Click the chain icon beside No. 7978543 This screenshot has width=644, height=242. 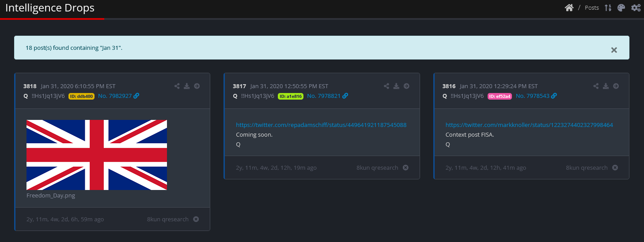tap(554, 96)
